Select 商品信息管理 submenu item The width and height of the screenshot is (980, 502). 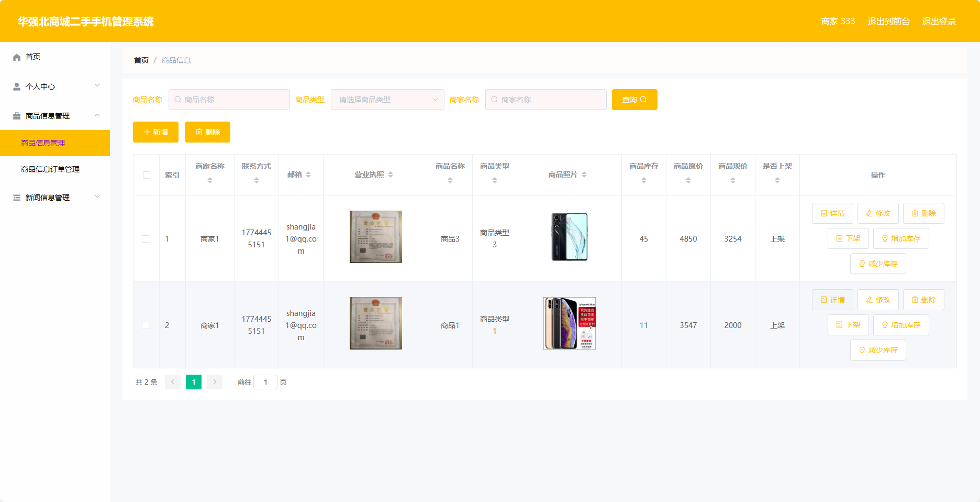point(55,143)
